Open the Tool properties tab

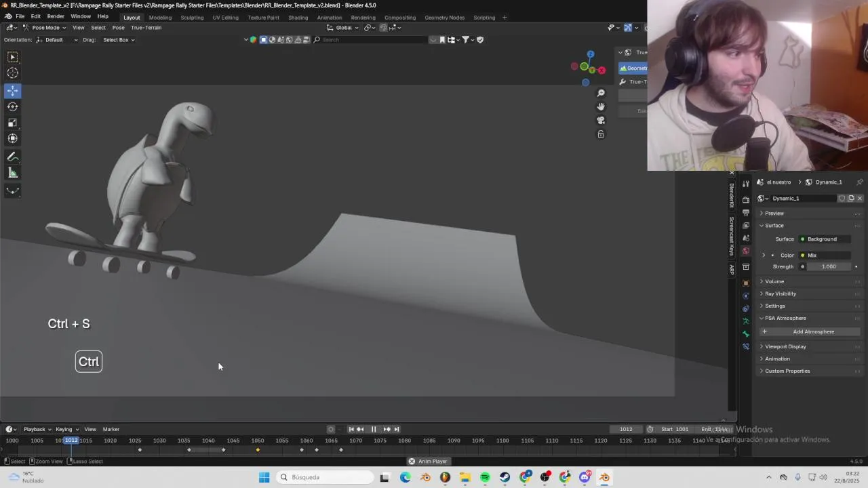746,184
